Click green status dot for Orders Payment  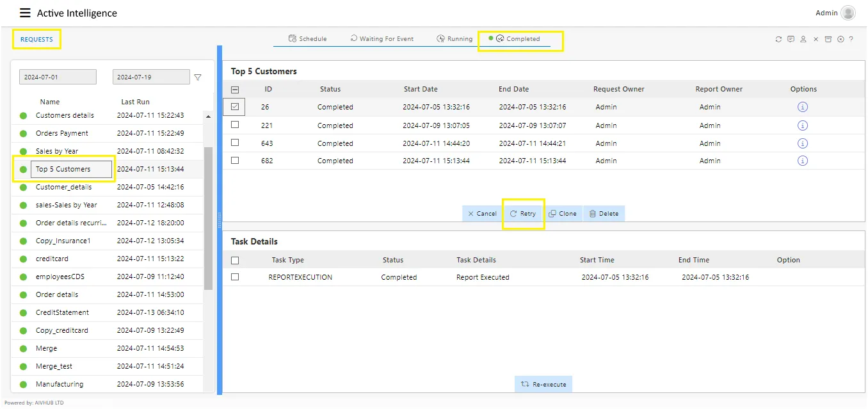point(24,134)
